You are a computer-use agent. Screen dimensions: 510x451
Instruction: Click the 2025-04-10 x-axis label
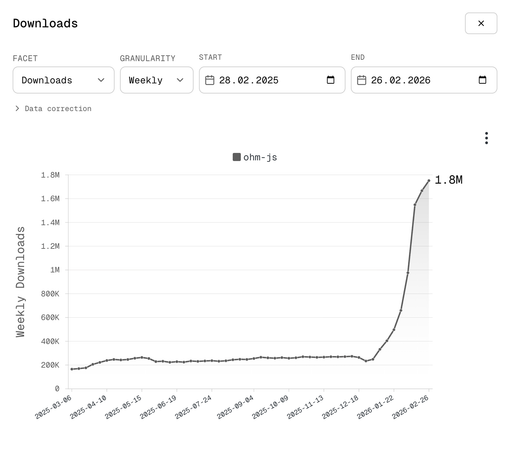pos(88,407)
